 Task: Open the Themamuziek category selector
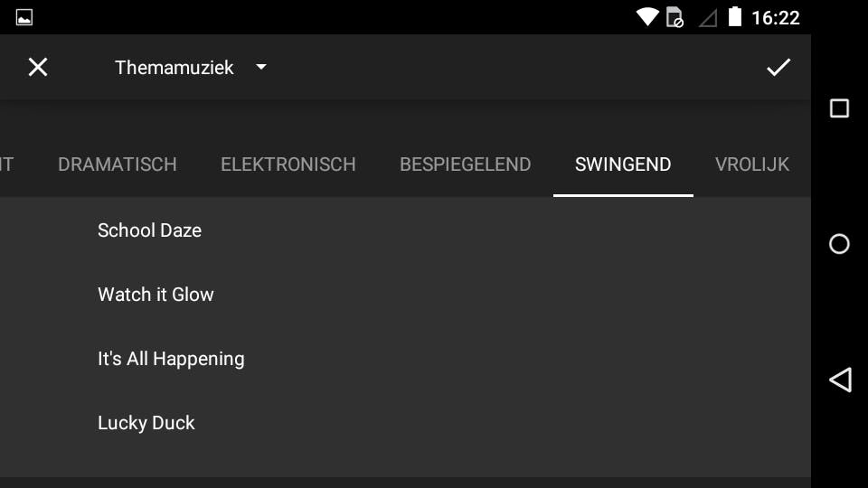pyautogui.click(x=175, y=68)
